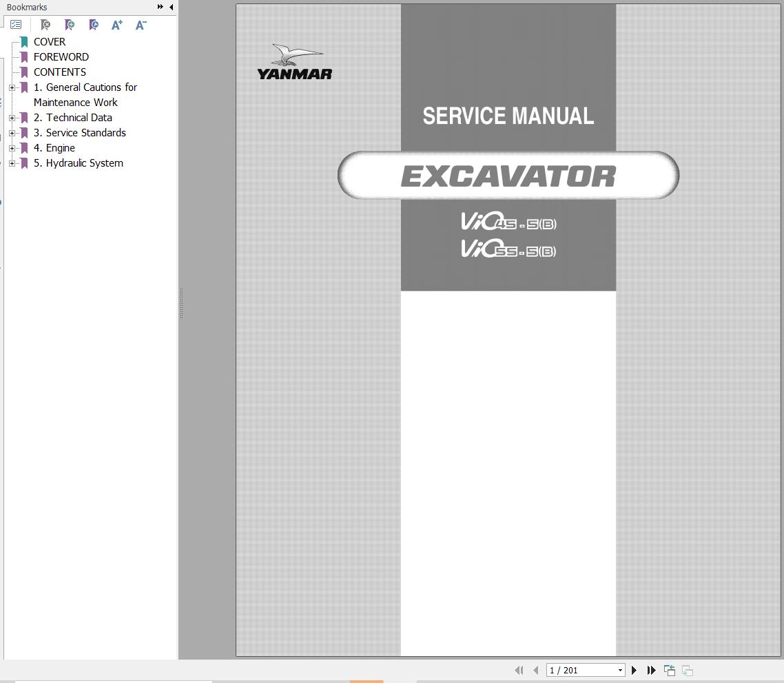Open the bookmark options checklist icon
The height and width of the screenshot is (683, 784).
click(x=16, y=25)
